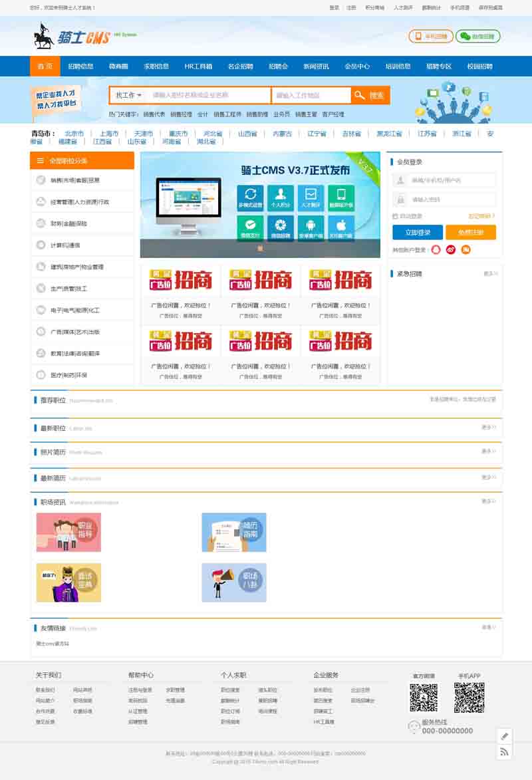Open the 招聘信息 navigation tab

tap(80, 66)
